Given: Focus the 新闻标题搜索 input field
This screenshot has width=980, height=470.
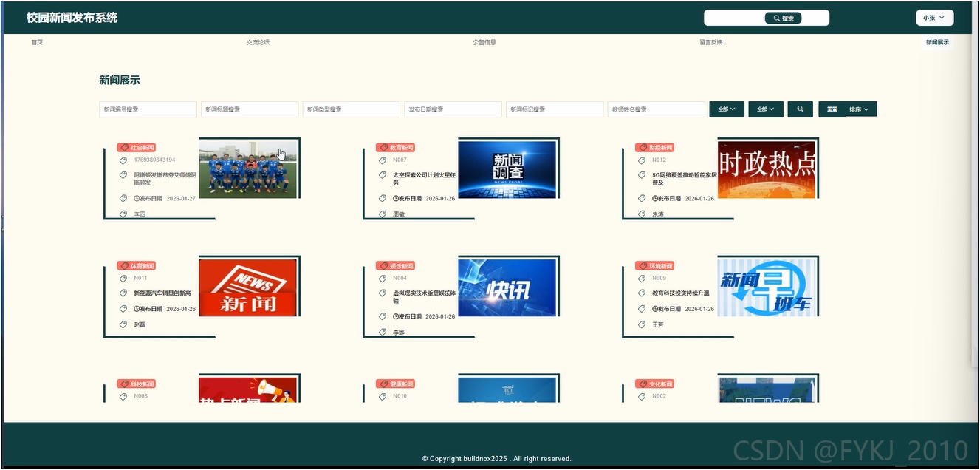Looking at the screenshot, I should (x=250, y=109).
